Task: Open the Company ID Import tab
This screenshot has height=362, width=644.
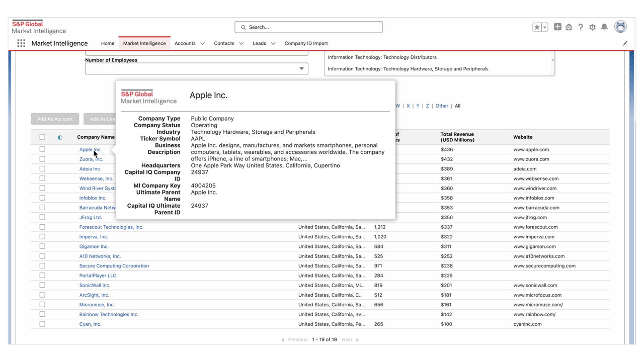Action: coord(306,43)
